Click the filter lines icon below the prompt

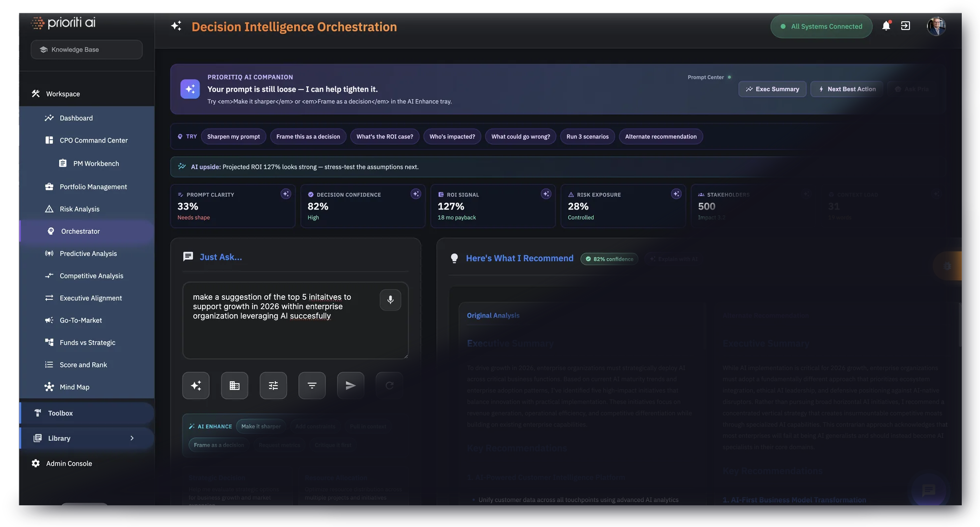tap(312, 386)
